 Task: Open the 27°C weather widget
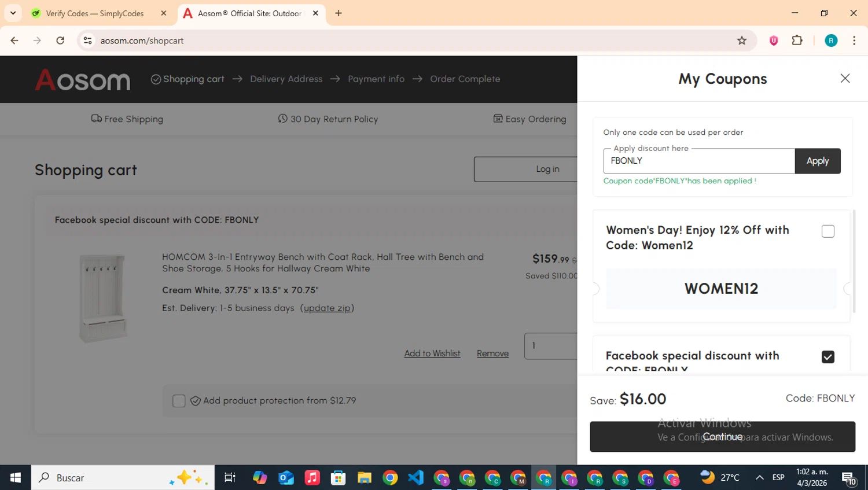(720, 478)
